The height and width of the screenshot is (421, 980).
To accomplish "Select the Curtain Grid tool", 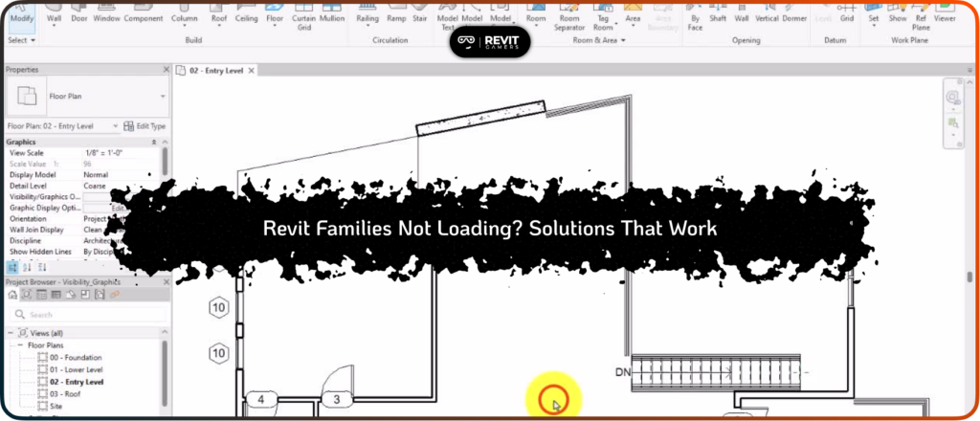I will 303,17.
